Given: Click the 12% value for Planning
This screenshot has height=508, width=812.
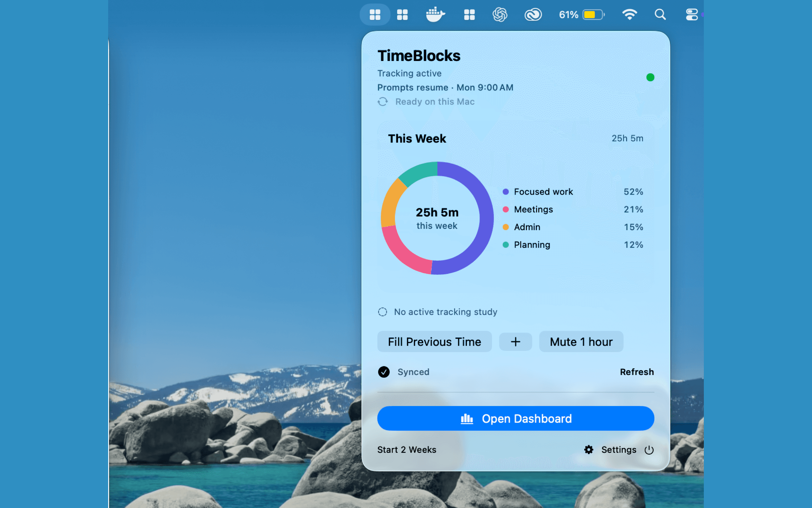Looking at the screenshot, I should [633, 244].
